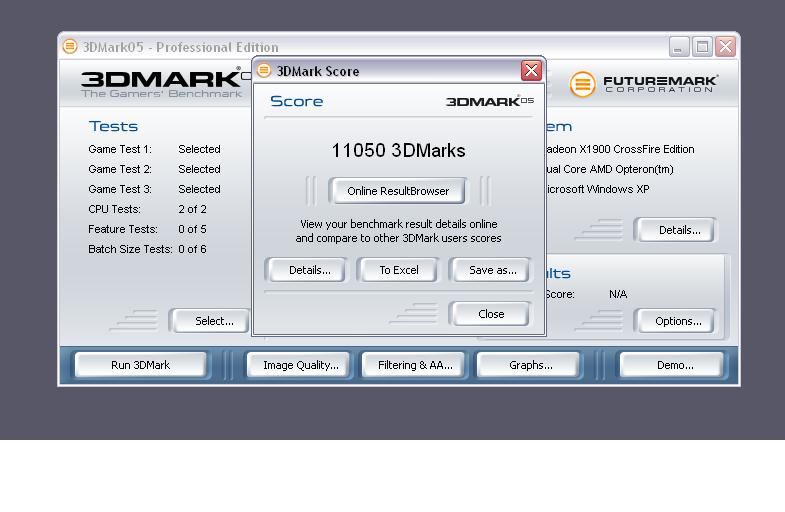Click the '11050 3DMarks' score text
Image resolution: width=785 pixels, height=512 pixels.
tap(399, 150)
